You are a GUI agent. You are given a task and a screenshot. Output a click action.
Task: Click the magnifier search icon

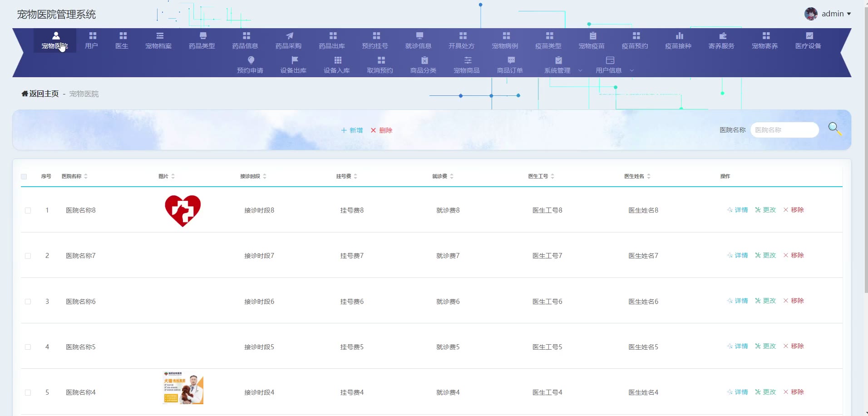834,129
